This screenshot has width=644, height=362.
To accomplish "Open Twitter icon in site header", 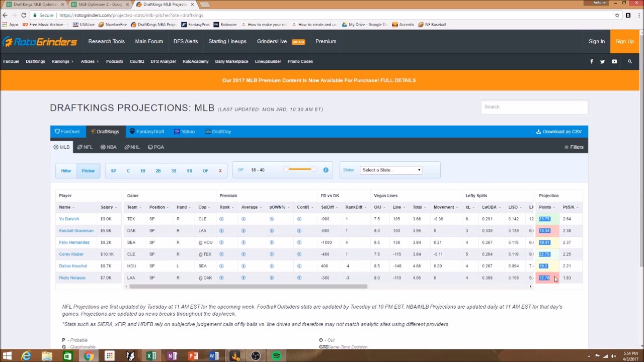I will click(602, 61).
